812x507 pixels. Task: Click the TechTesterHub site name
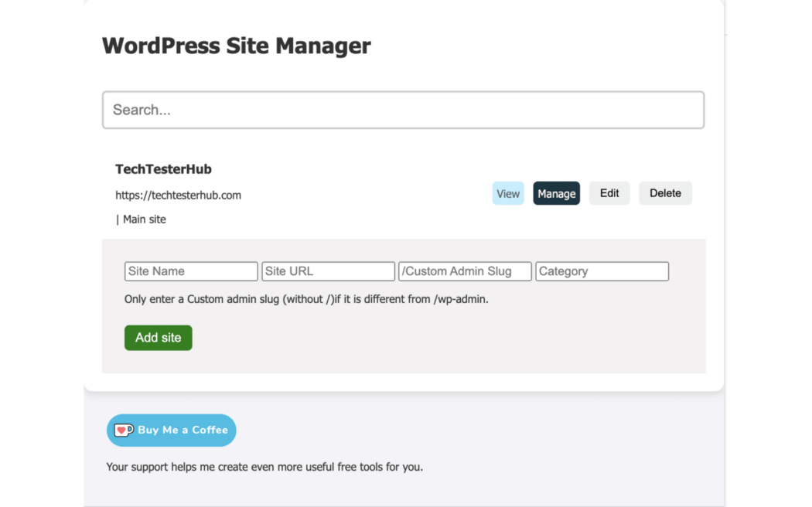tap(163, 169)
